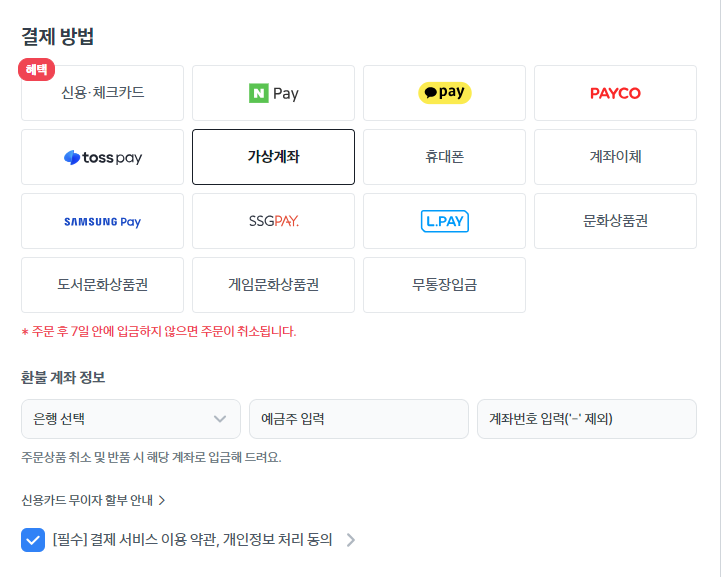The image size is (722, 577).
Task: Choose 무통장입금 payment option
Action: [x=444, y=285]
